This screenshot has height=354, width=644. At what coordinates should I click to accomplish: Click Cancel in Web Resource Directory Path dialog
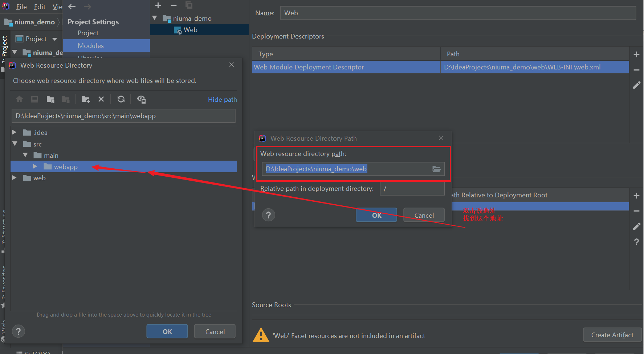tap(424, 215)
